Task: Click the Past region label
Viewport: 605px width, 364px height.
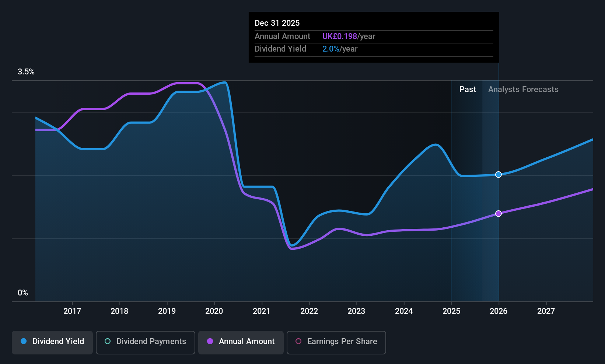Action: pos(468,90)
